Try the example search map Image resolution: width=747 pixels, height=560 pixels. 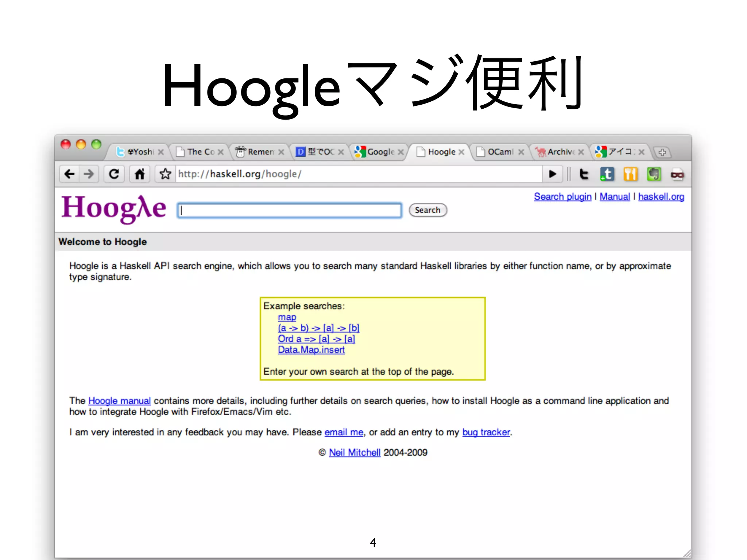287,317
